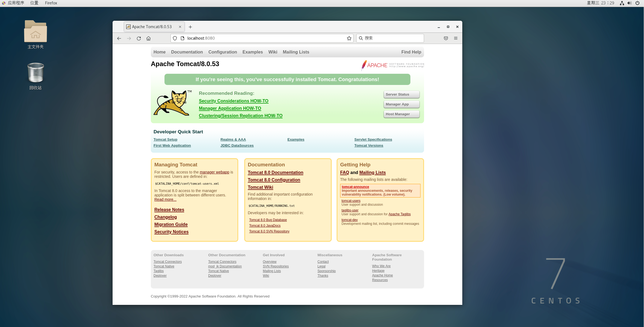Open the Security Notices link

[x=171, y=232]
